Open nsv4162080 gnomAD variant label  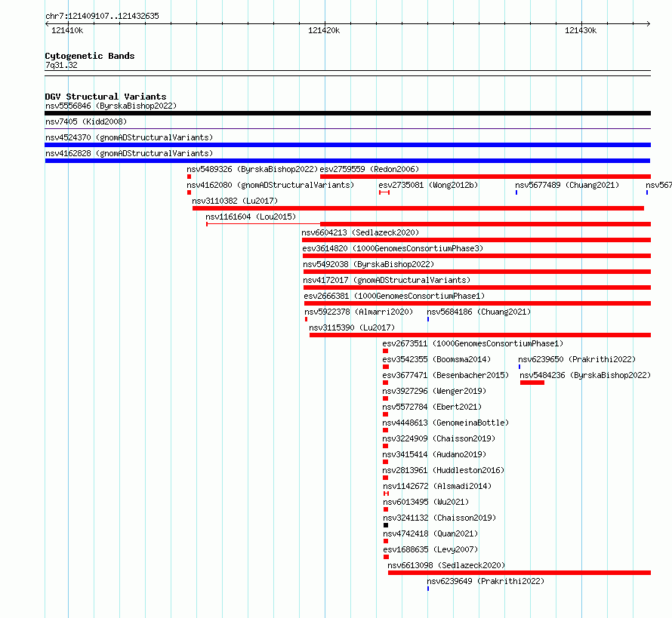tap(270, 185)
